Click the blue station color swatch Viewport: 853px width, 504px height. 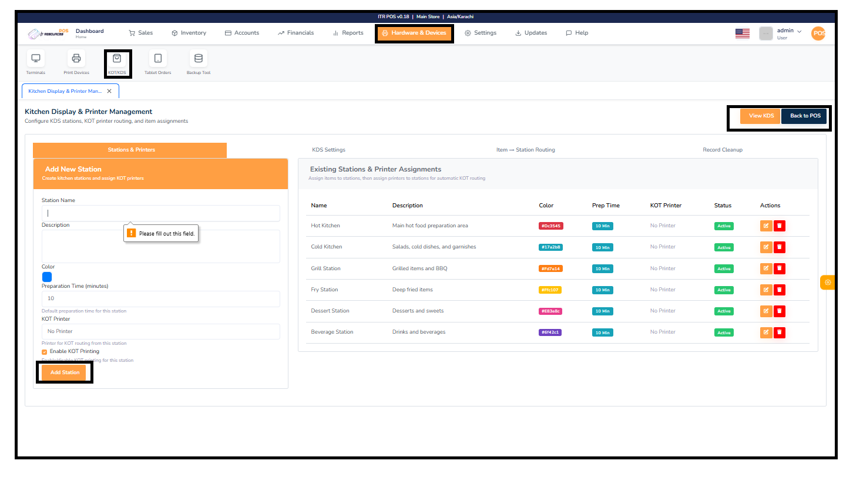pyautogui.click(x=47, y=277)
